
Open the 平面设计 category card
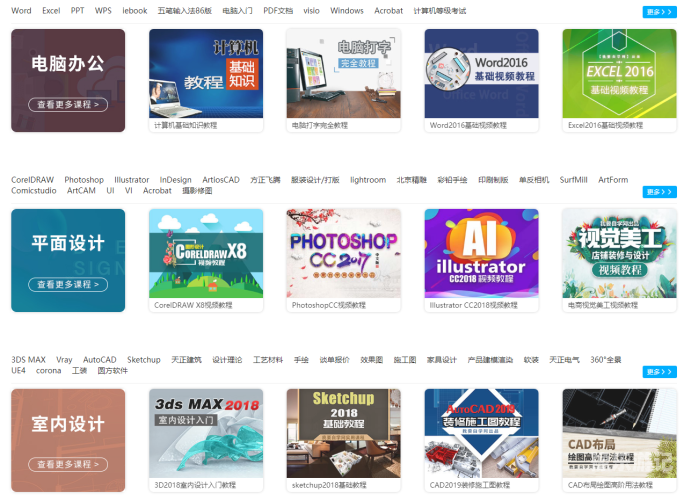pos(68,260)
